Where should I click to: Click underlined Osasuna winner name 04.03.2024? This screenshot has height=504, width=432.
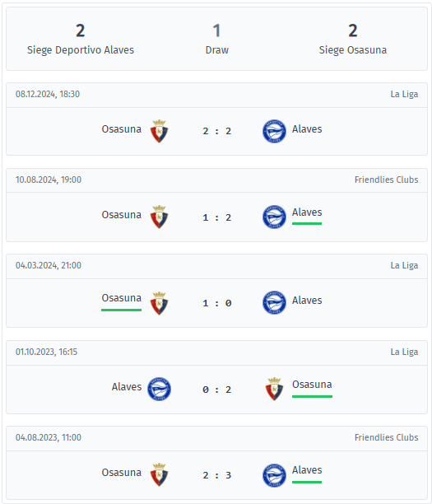[122, 298]
